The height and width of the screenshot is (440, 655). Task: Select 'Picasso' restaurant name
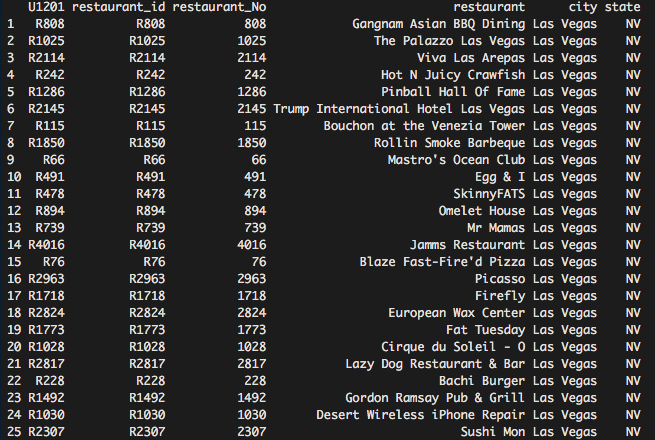pyautogui.click(x=500, y=279)
